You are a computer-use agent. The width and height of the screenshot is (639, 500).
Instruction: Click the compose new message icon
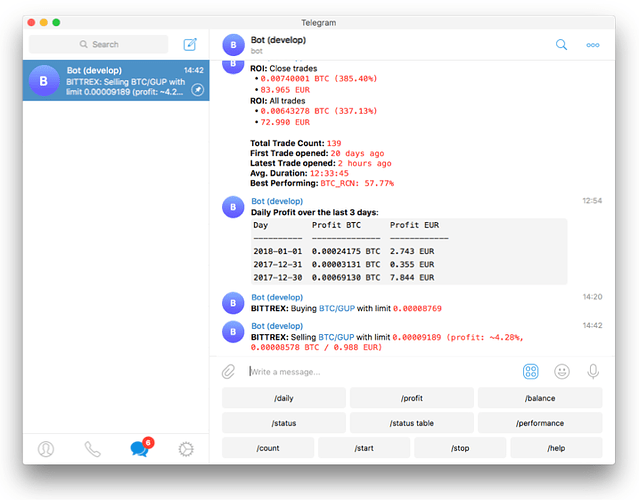point(190,44)
